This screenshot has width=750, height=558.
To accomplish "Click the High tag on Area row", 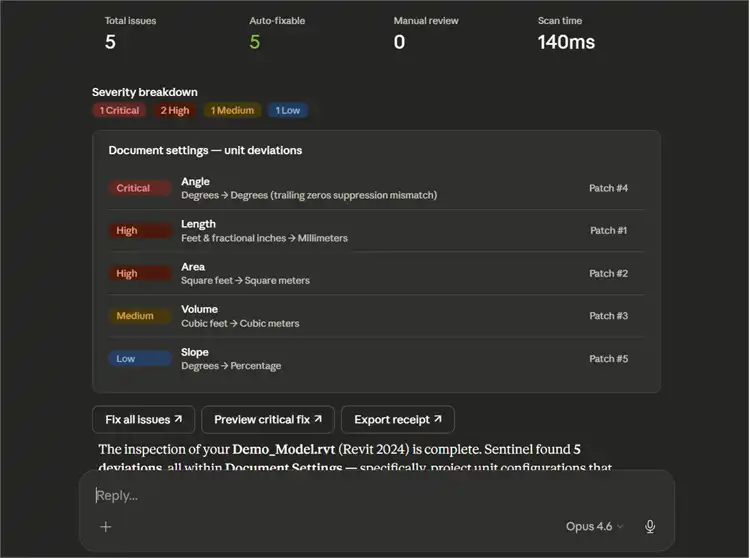I will [x=140, y=274].
